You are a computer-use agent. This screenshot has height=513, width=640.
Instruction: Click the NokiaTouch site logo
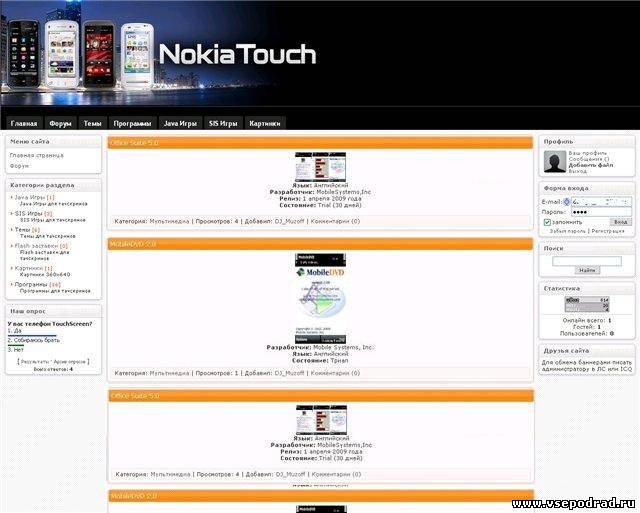coord(237,54)
